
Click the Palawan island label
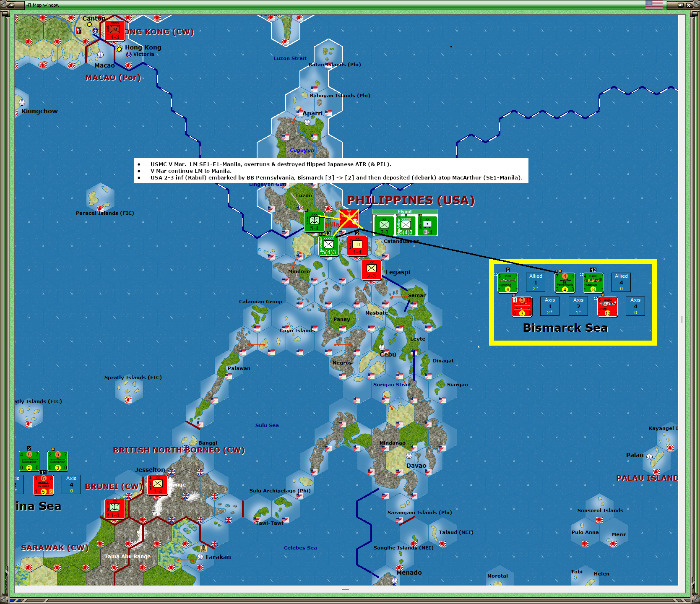pyautogui.click(x=239, y=368)
